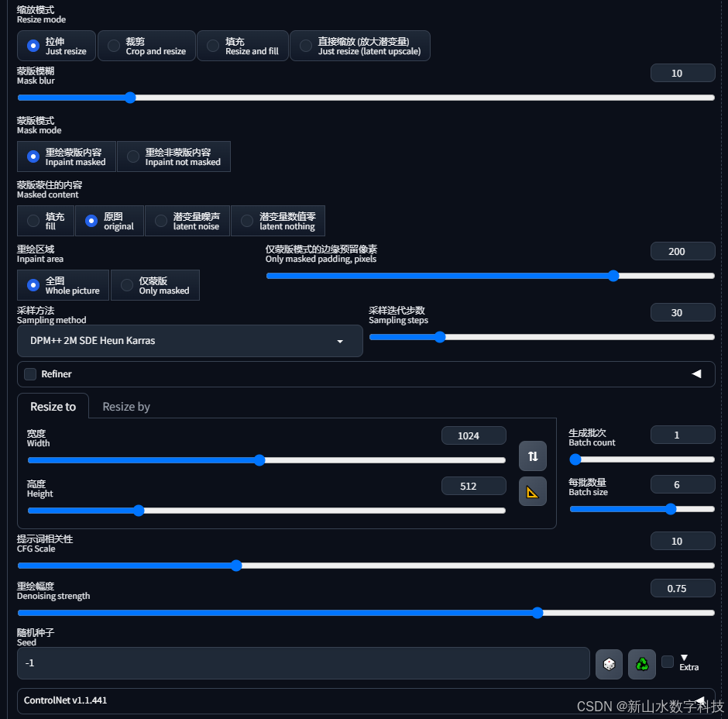Click the aspect ratio triangle ruler icon
This screenshot has width=728, height=719.
coord(533,491)
